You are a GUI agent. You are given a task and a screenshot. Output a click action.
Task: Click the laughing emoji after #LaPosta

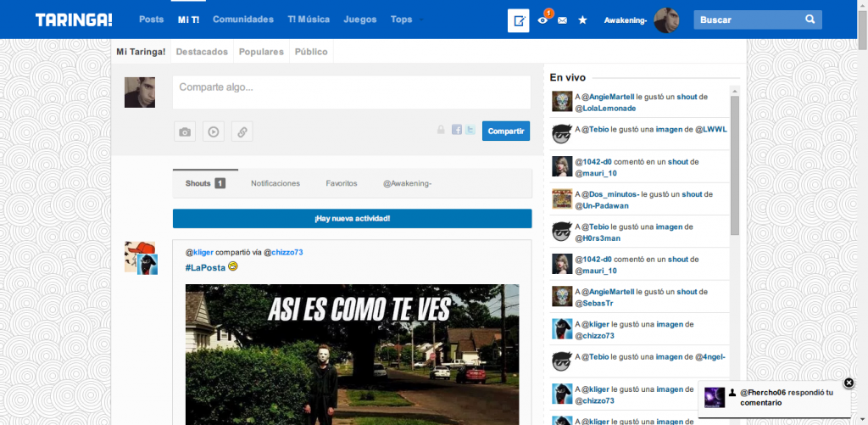point(232,266)
